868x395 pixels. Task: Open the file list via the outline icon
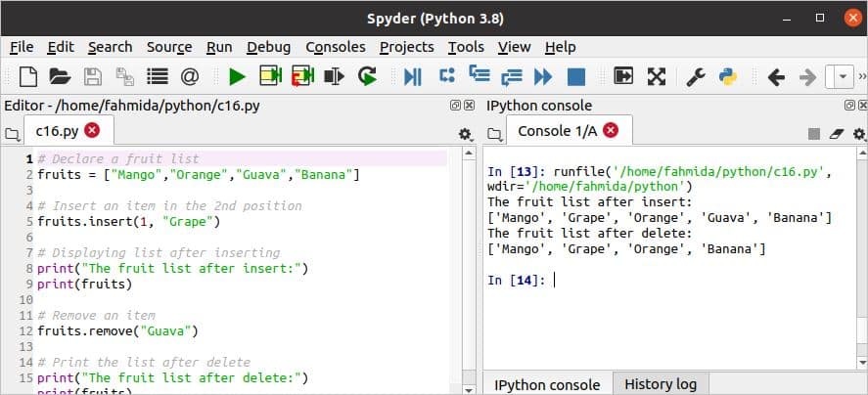click(x=158, y=76)
